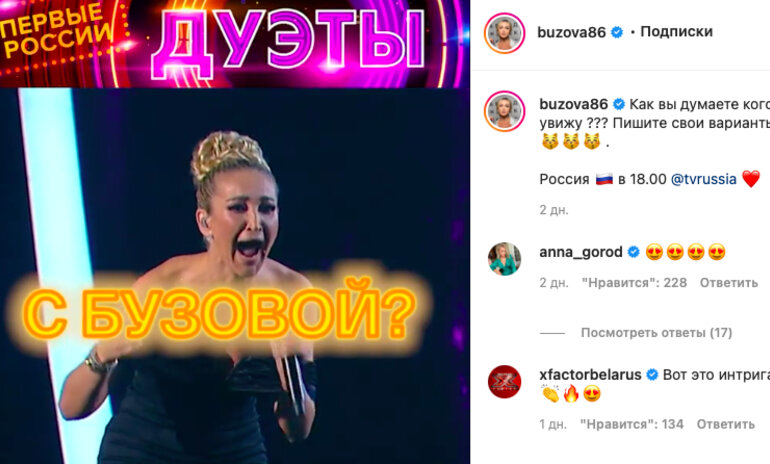Image resolution: width=770 pixels, height=464 pixels.
Task: View likes count 134 on xfactorbelarus's comment
Action: coord(632,424)
